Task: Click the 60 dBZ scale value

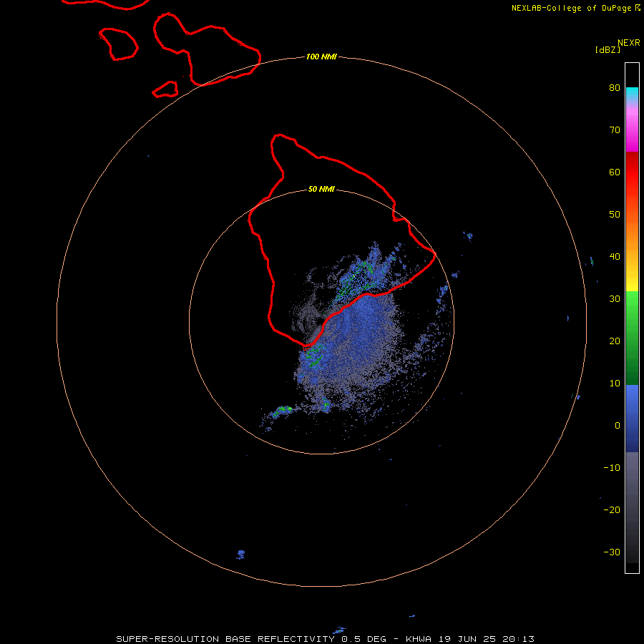Action: (x=615, y=172)
